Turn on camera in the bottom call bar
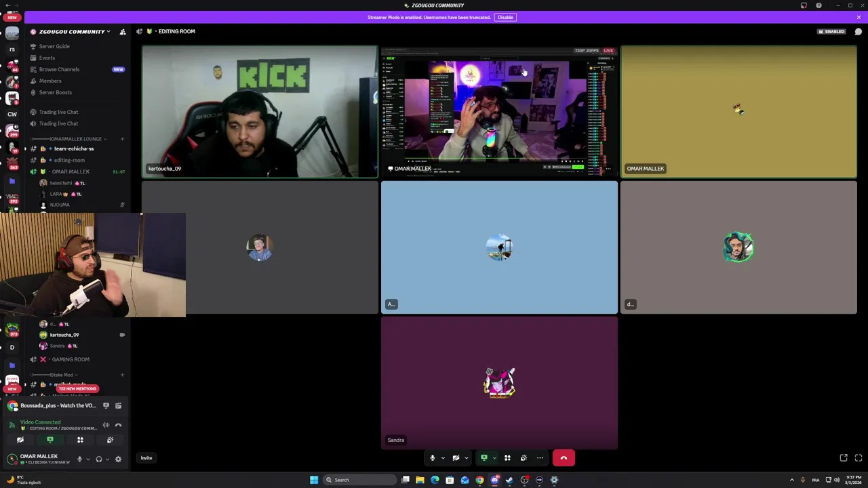The image size is (868, 488). tap(456, 458)
